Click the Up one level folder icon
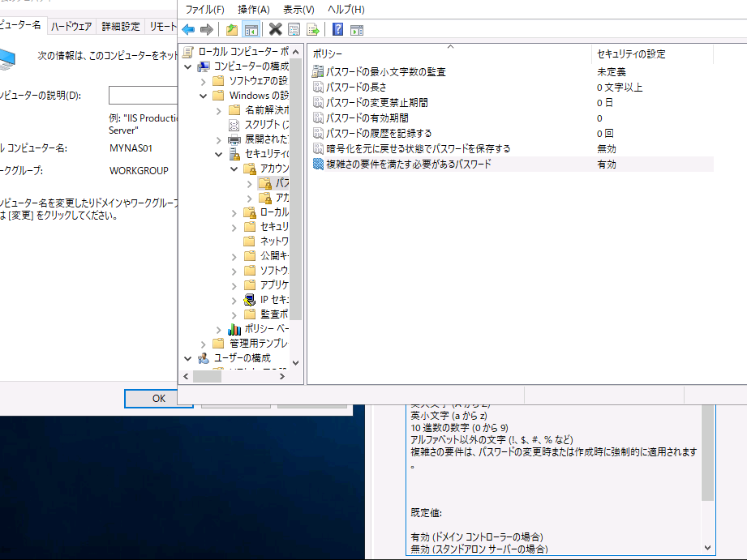Image resolution: width=747 pixels, height=560 pixels. [x=232, y=30]
